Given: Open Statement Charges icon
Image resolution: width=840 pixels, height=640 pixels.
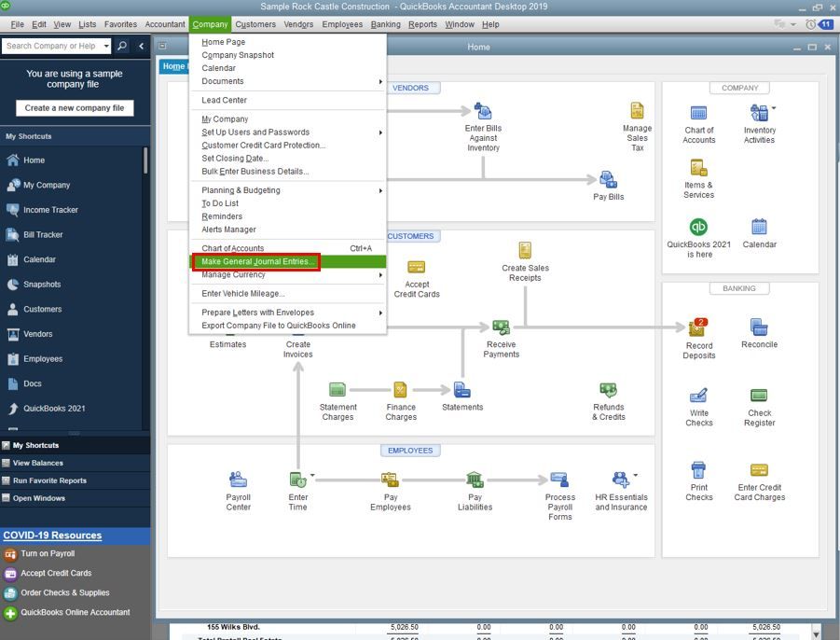Looking at the screenshot, I should click(x=337, y=390).
